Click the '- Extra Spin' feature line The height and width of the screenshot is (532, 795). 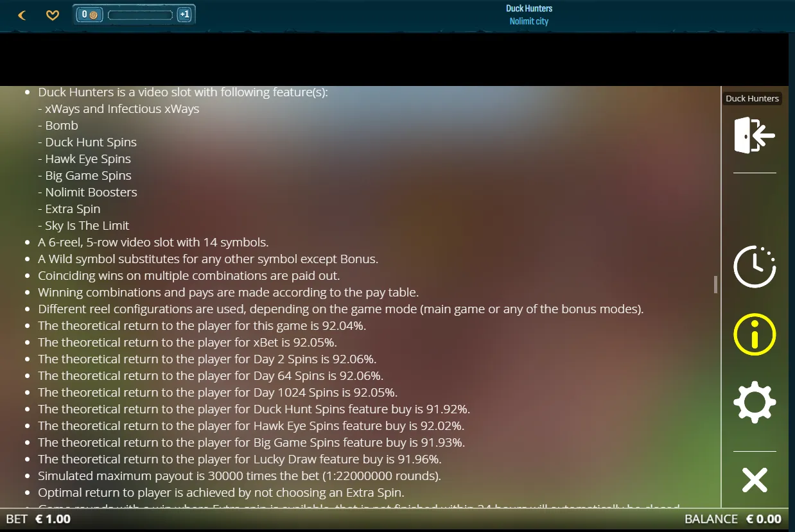69,209
